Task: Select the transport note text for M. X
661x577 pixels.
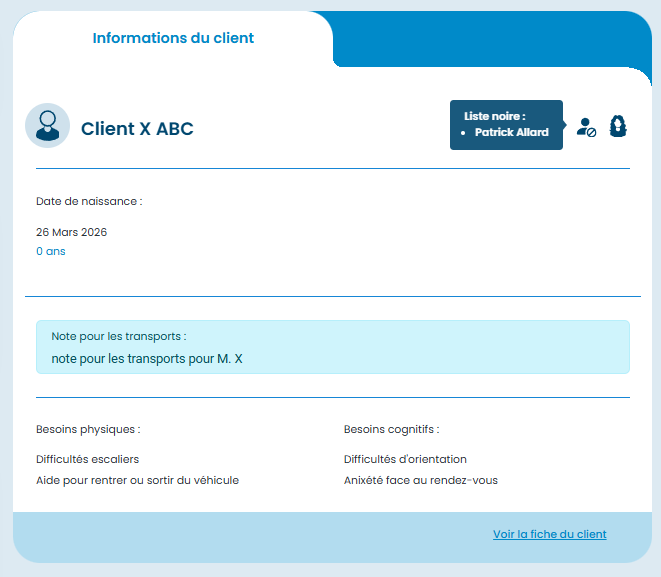Action: point(147,357)
